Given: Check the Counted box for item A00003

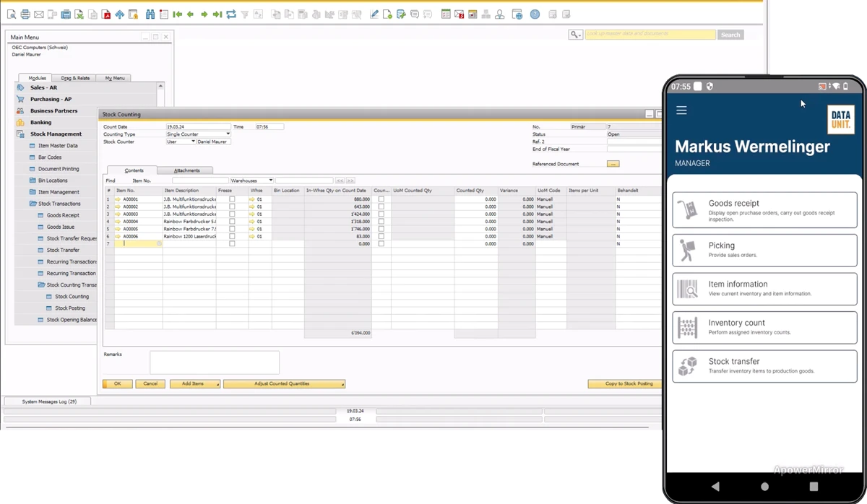Looking at the screenshot, I should click(381, 214).
